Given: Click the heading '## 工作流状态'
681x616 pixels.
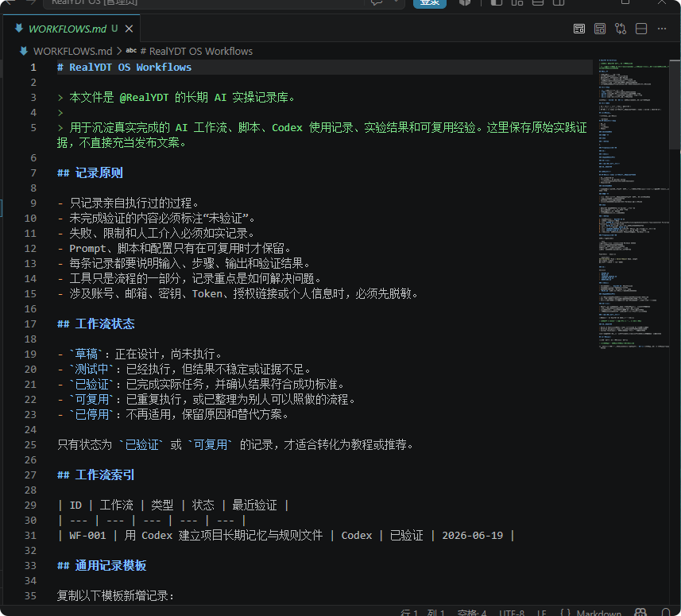Looking at the screenshot, I should tap(95, 323).
